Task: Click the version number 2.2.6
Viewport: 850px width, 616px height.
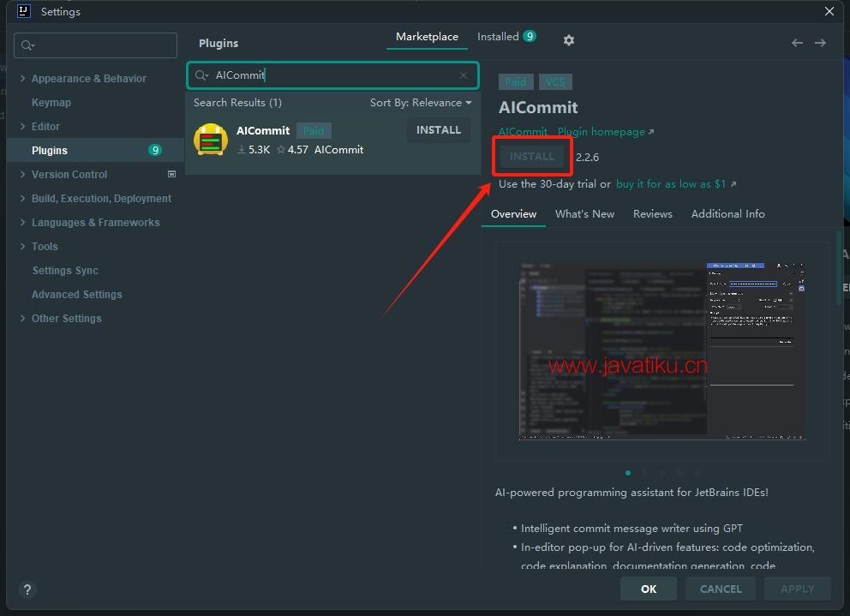Action: point(587,158)
